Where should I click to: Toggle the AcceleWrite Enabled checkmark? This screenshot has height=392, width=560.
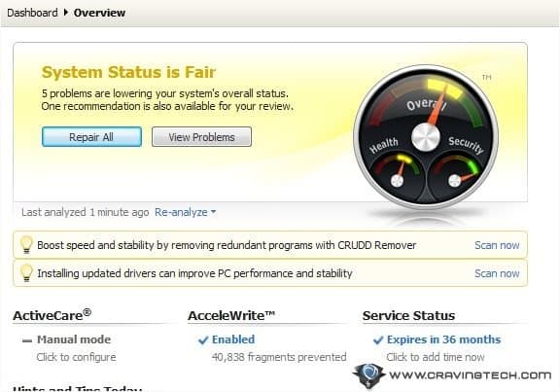203,339
